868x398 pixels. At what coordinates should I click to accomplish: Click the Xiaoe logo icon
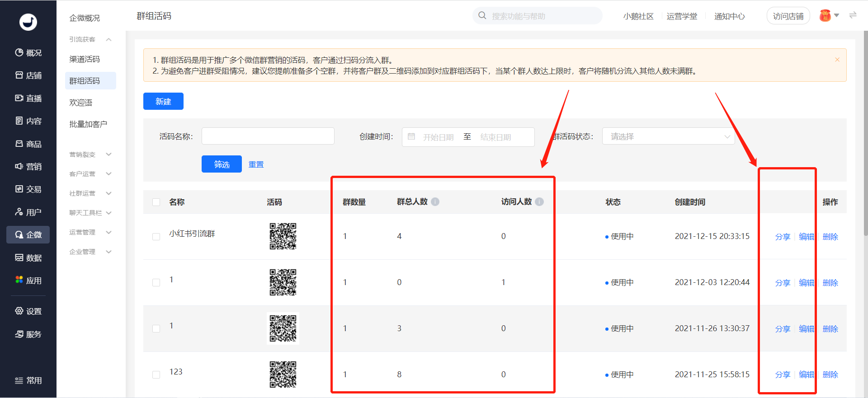click(x=28, y=22)
